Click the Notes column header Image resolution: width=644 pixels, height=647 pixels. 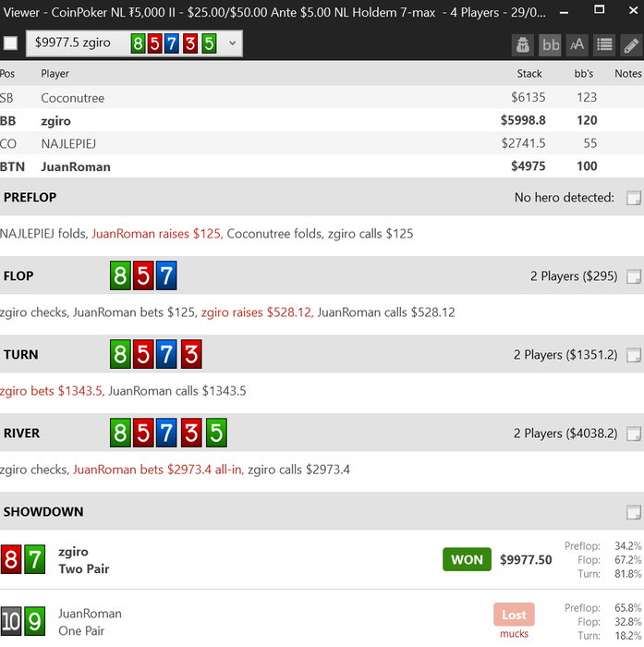coord(628,73)
